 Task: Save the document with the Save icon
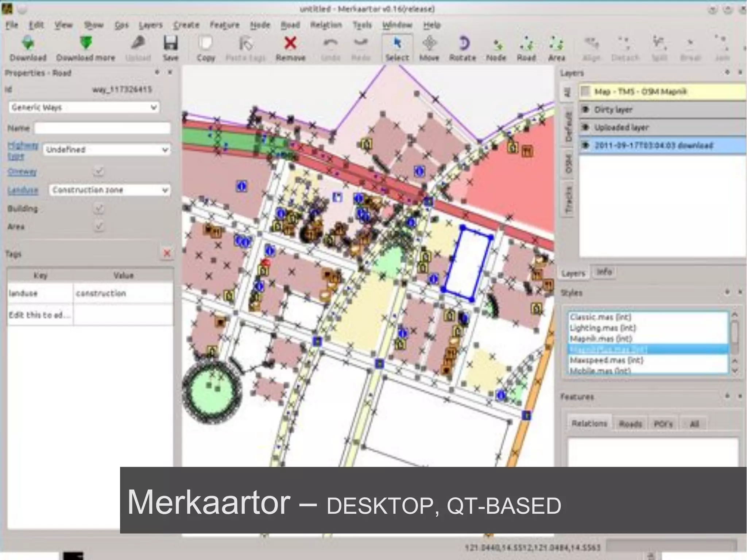click(170, 49)
